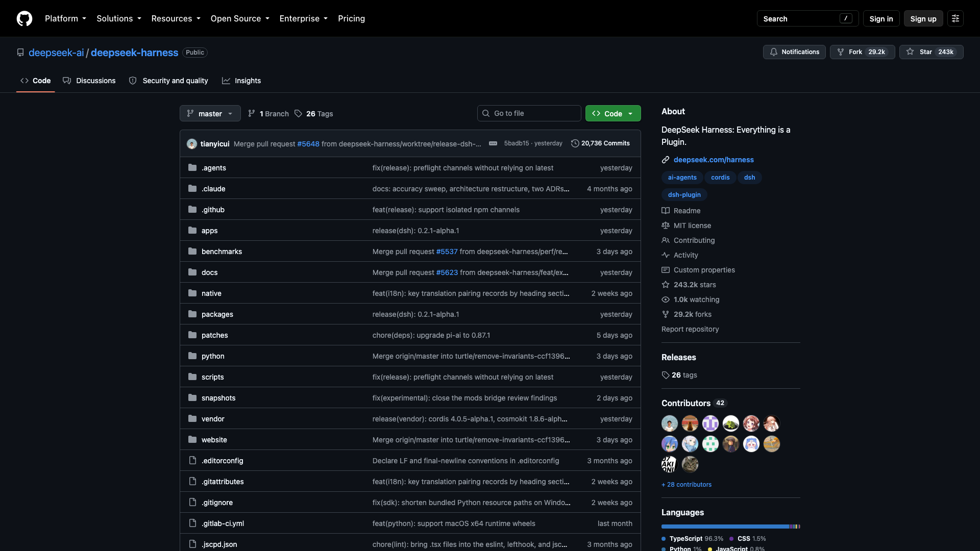Click the TypeScript language bar segment
The height and width of the screenshot is (551, 980).
tap(725, 527)
